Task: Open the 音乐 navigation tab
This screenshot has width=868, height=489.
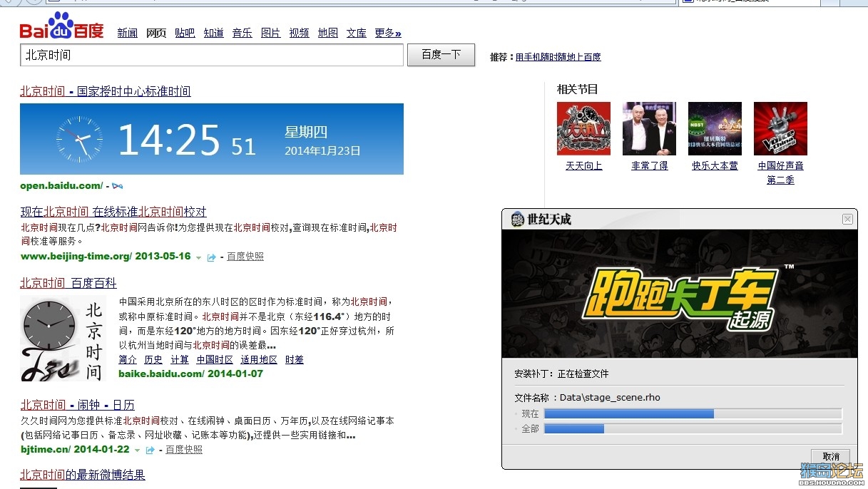Action: pos(242,33)
